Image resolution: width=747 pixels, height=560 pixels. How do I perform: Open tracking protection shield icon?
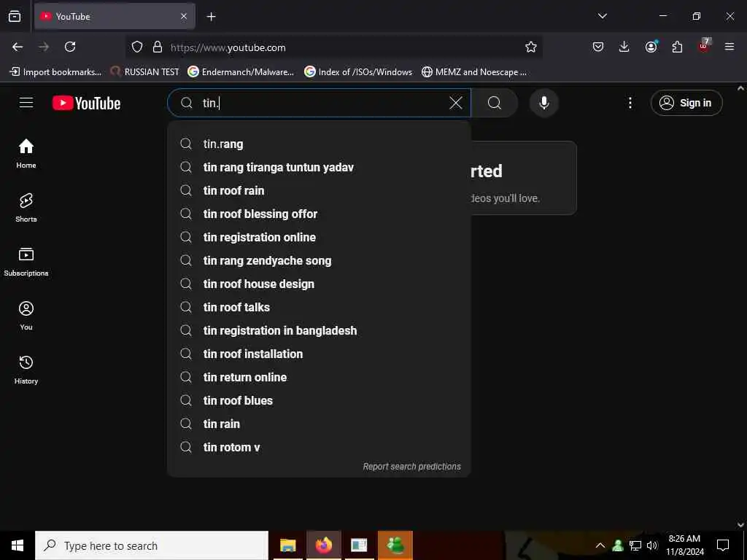137,47
